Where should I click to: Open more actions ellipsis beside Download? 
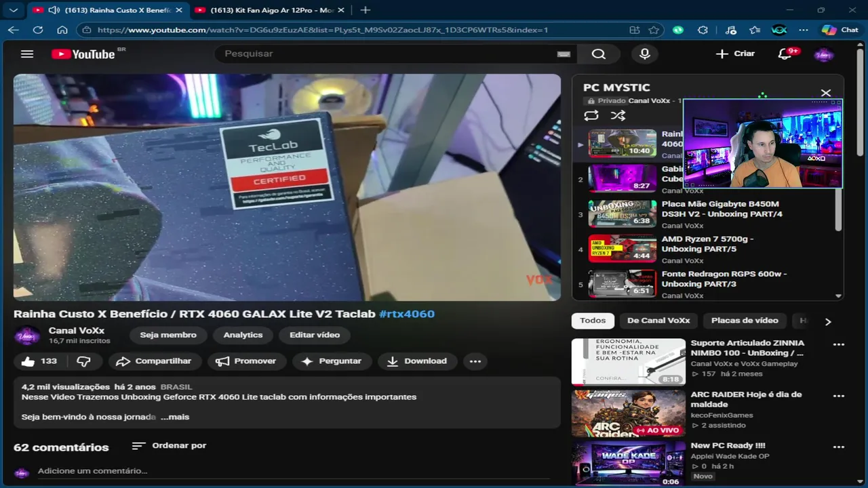pyautogui.click(x=475, y=361)
